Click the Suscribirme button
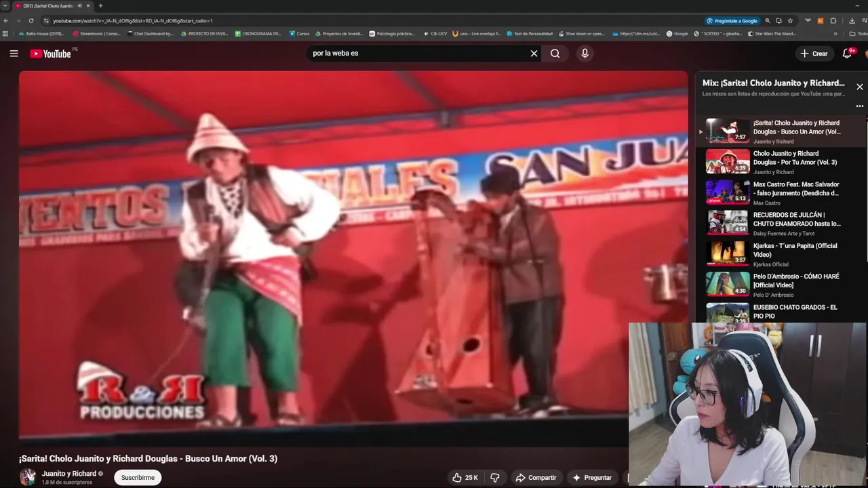This screenshot has height=488, width=868. [138, 478]
